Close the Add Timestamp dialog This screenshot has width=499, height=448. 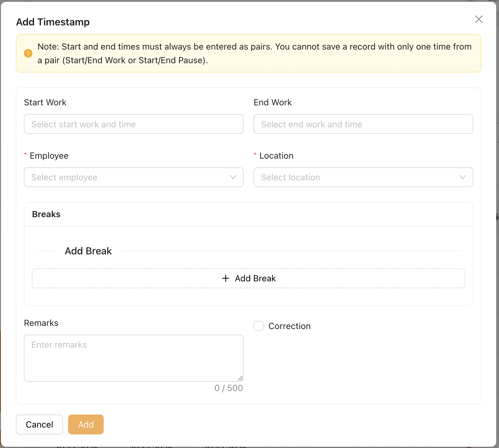479,19
